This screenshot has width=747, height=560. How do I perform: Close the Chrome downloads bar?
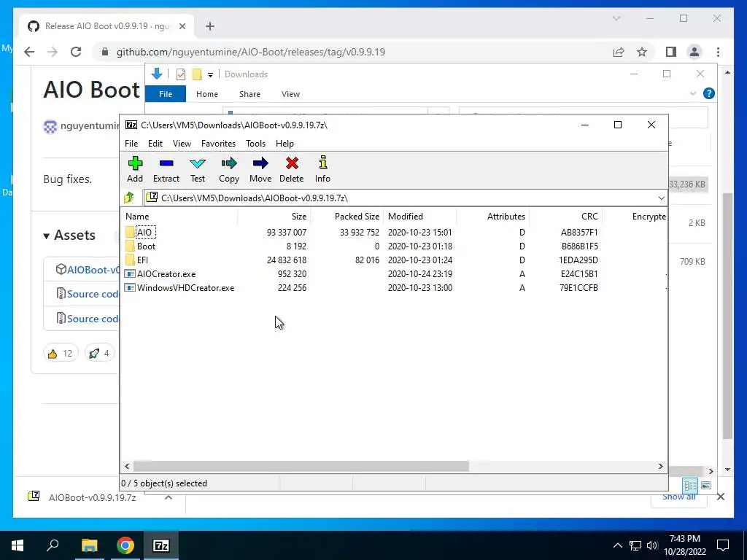click(x=720, y=497)
